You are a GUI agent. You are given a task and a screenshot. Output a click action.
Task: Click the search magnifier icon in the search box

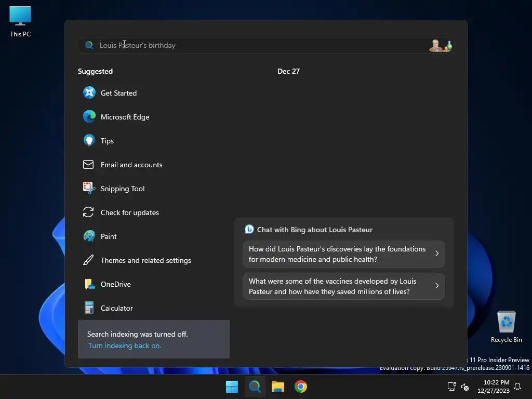[x=89, y=45]
